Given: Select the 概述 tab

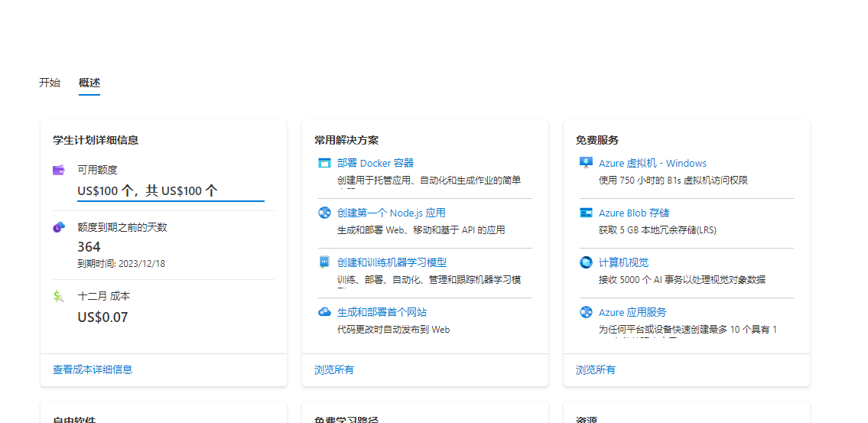Looking at the screenshot, I should pyautogui.click(x=89, y=83).
